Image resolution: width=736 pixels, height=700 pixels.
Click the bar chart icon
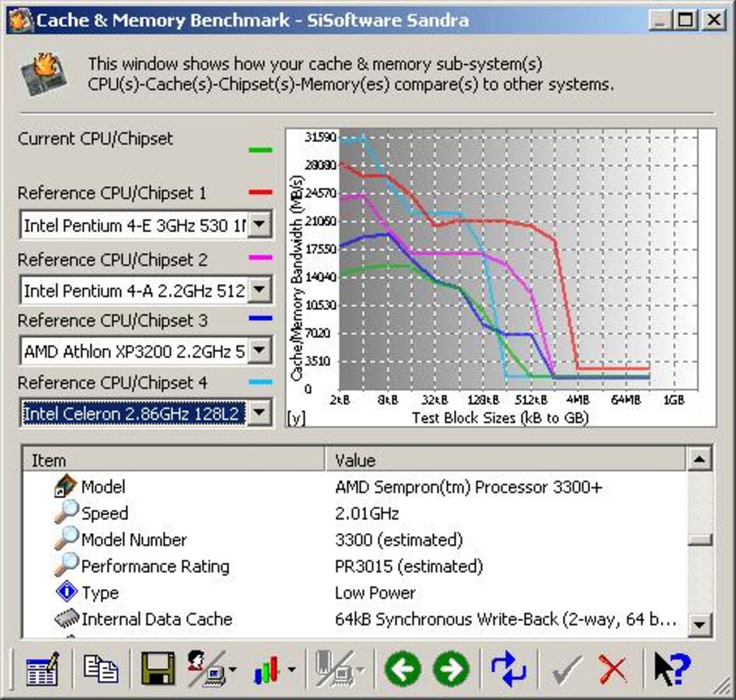click(x=267, y=669)
